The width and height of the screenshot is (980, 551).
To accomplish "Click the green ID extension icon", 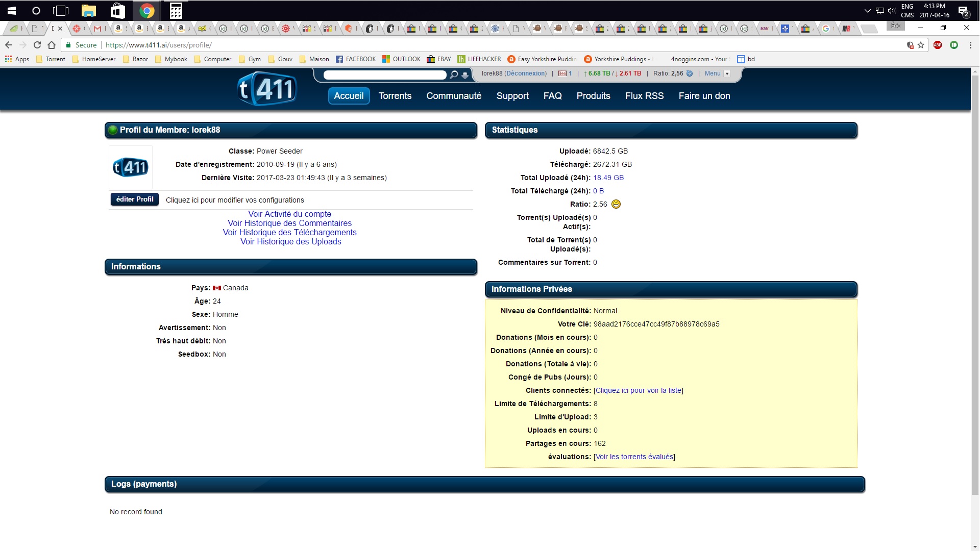I will tap(954, 45).
